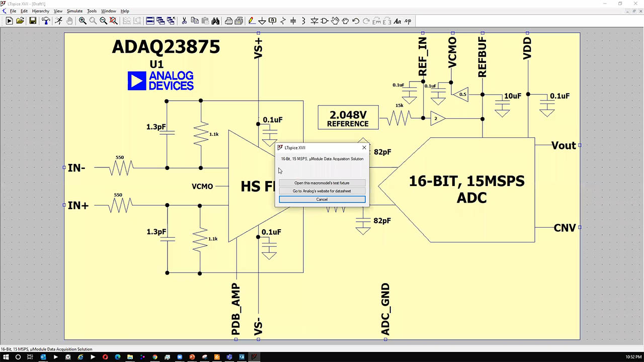Click the 16-BIT, 15MSPS ADC label
The width and height of the screenshot is (644, 362).
coord(466,189)
